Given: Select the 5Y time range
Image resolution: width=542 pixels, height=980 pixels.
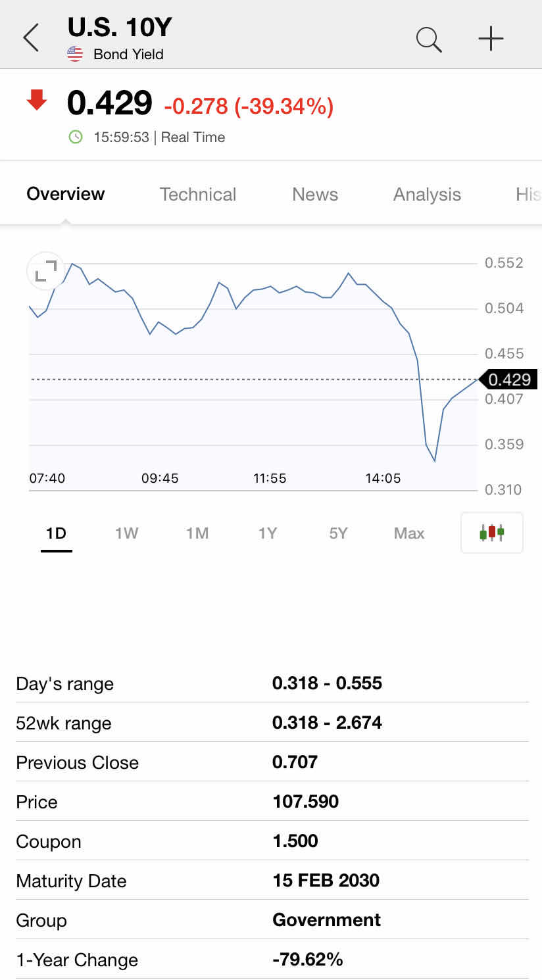Looking at the screenshot, I should point(338,533).
